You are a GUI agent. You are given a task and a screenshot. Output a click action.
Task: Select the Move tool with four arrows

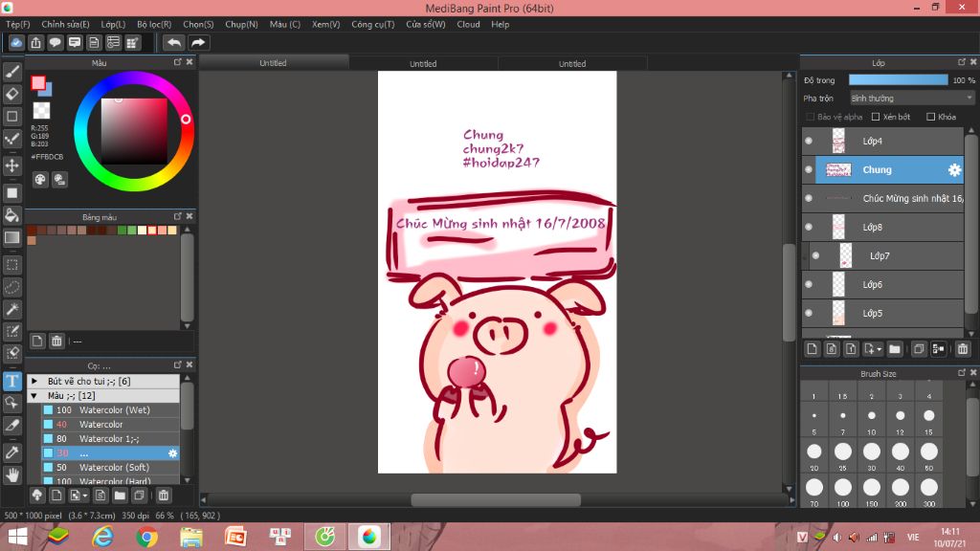point(11,165)
